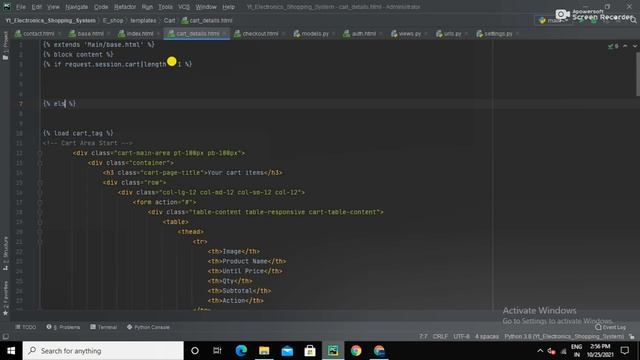
Task: Open File Explorer from taskbar
Action: [264, 351]
